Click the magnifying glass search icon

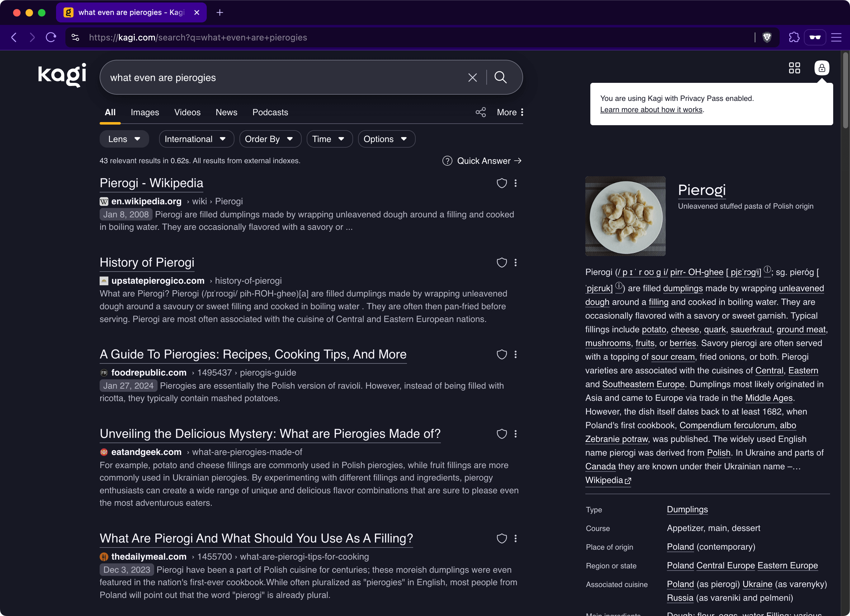click(501, 77)
